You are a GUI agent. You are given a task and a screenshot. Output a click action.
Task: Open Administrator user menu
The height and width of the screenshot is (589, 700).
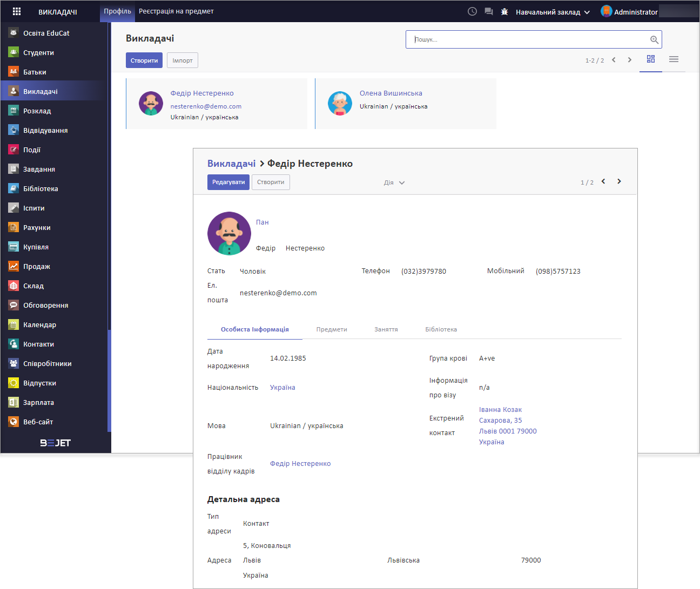click(629, 11)
